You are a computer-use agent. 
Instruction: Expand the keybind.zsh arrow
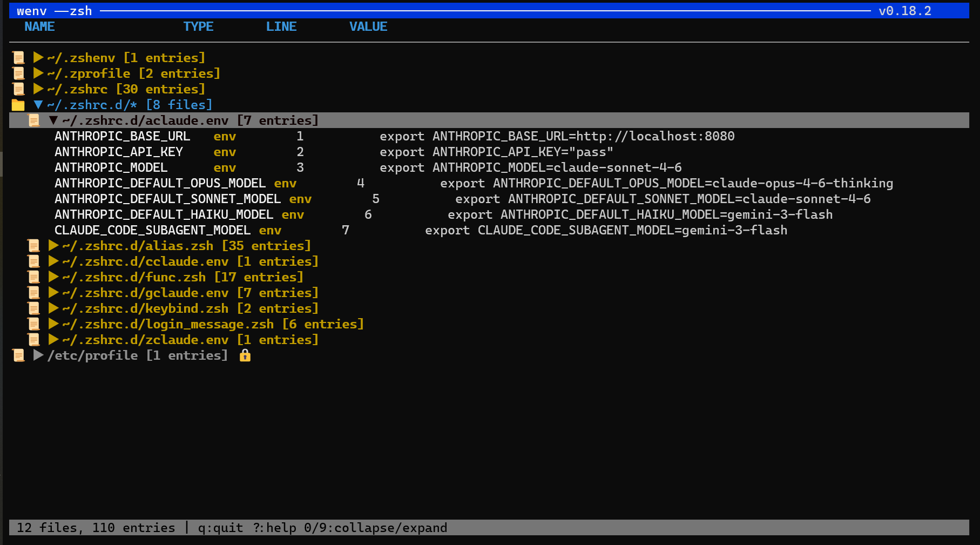tap(53, 308)
